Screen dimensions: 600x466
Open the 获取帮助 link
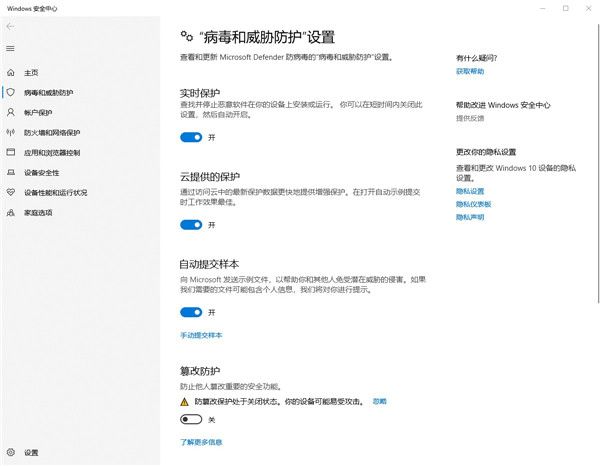470,71
